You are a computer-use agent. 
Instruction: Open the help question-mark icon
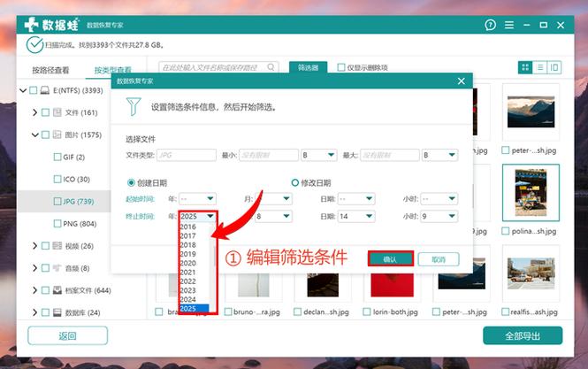(x=490, y=25)
